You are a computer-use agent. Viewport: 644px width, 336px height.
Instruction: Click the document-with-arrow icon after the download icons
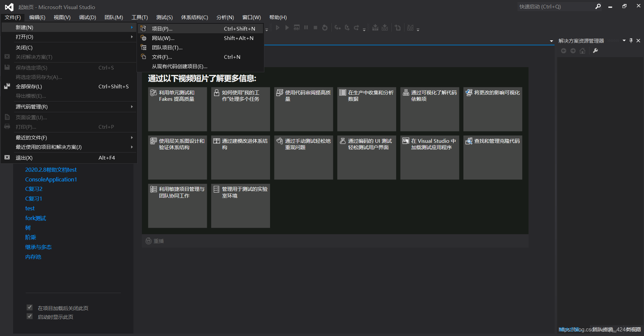coord(398,28)
